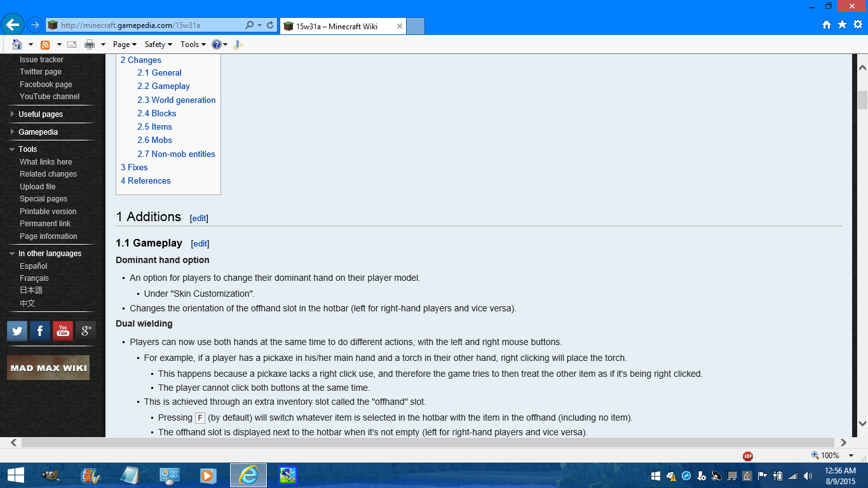Click the browser Forward arrow button
Screen dimensions: 868x488
(x=35, y=25)
